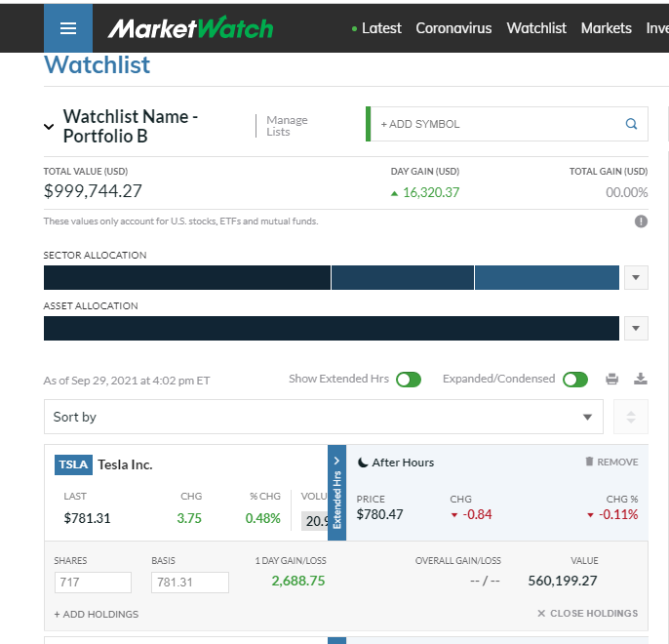This screenshot has width=669, height=644.
Task: Click day gain value 16,320.37
Action: pos(431,192)
